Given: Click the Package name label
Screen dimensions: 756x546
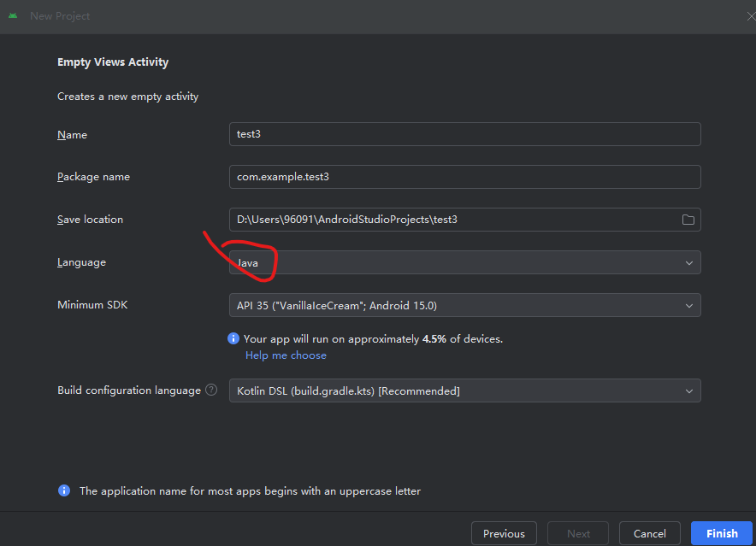Looking at the screenshot, I should (x=93, y=177).
